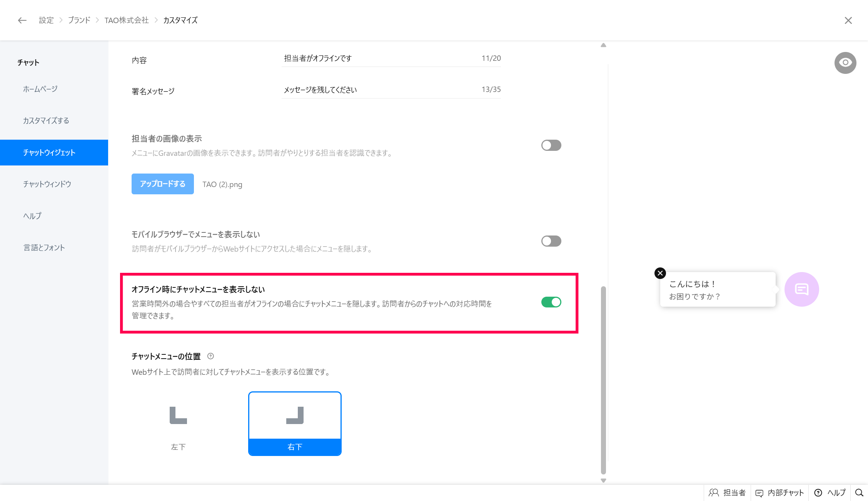This screenshot has width=868, height=501.
Task: Navigate to ブランド breadcrumb link
Action: click(x=79, y=20)
